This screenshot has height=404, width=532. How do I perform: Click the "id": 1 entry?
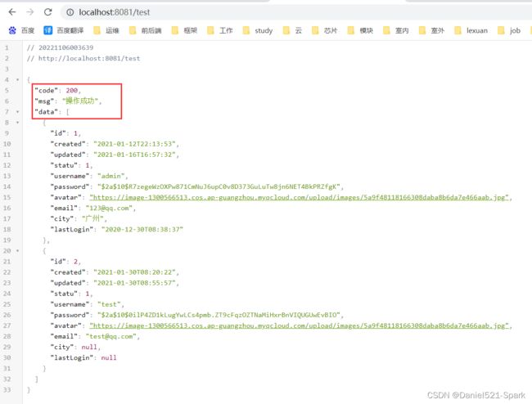coord(65,133)
